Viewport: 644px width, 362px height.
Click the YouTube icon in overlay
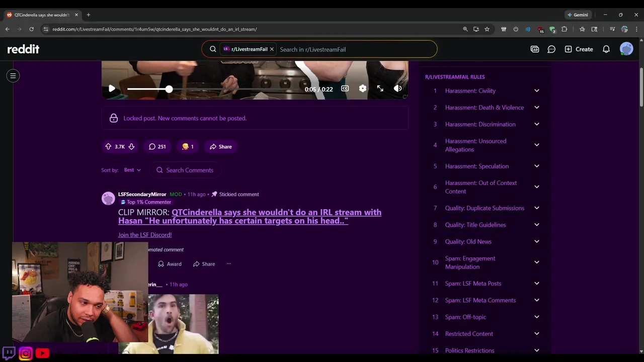[43, 353]
